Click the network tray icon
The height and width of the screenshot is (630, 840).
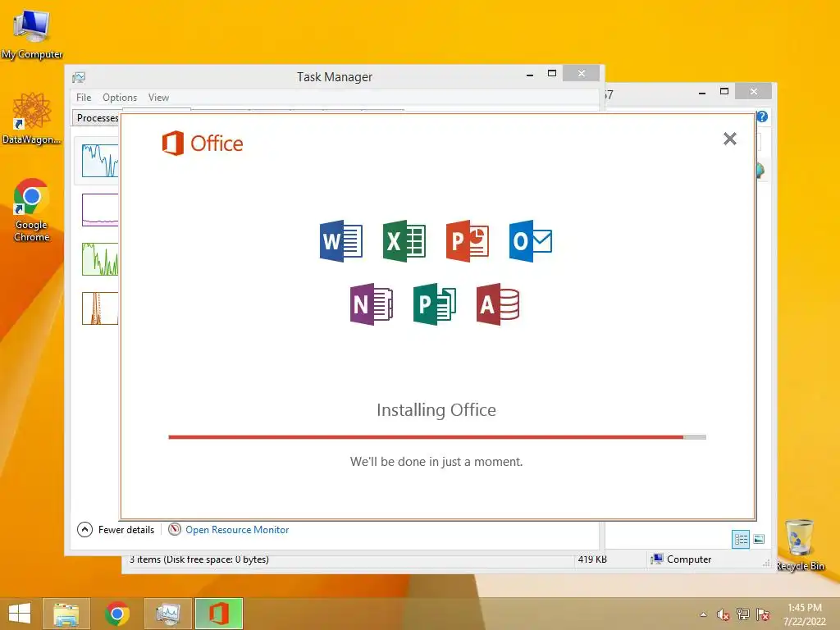click(743, 614)
